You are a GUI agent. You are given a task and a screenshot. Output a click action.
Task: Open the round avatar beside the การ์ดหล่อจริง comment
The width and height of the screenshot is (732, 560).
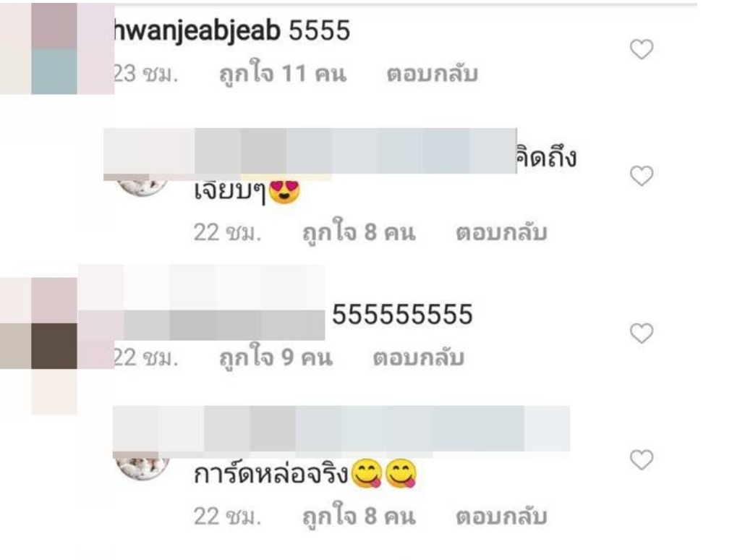click(142, 467)
